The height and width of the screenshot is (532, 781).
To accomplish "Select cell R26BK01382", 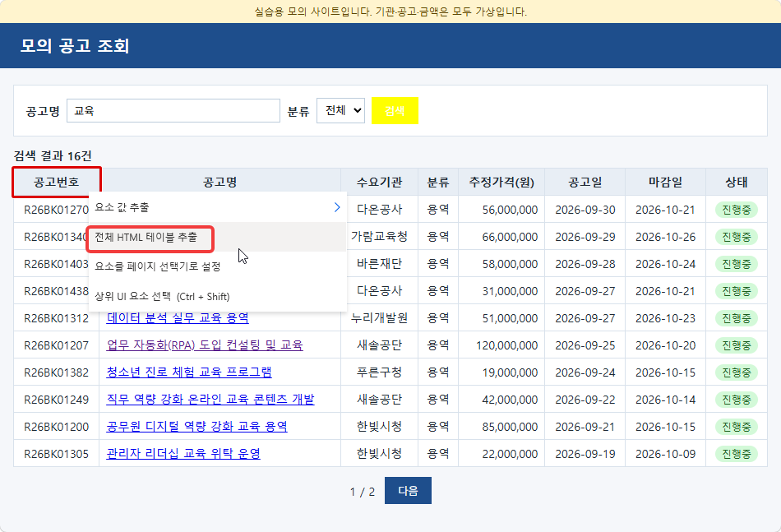I will coord(56,372).
